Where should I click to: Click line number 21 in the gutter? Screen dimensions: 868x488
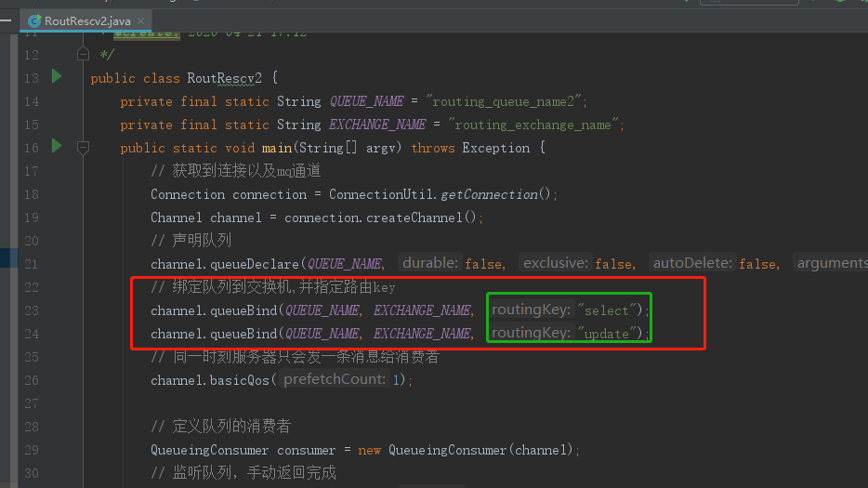(32, 264)
